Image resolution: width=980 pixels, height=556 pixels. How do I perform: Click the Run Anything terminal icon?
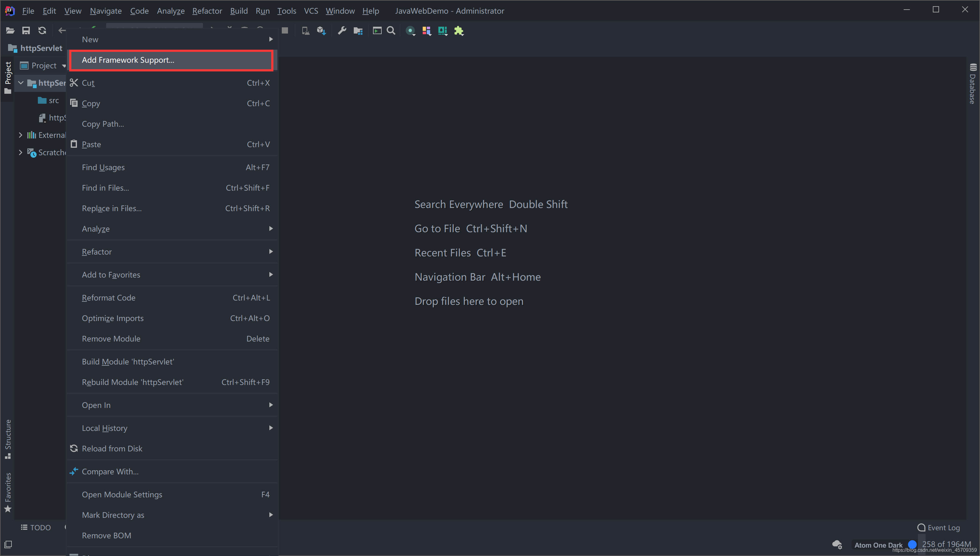coord(377,30)
